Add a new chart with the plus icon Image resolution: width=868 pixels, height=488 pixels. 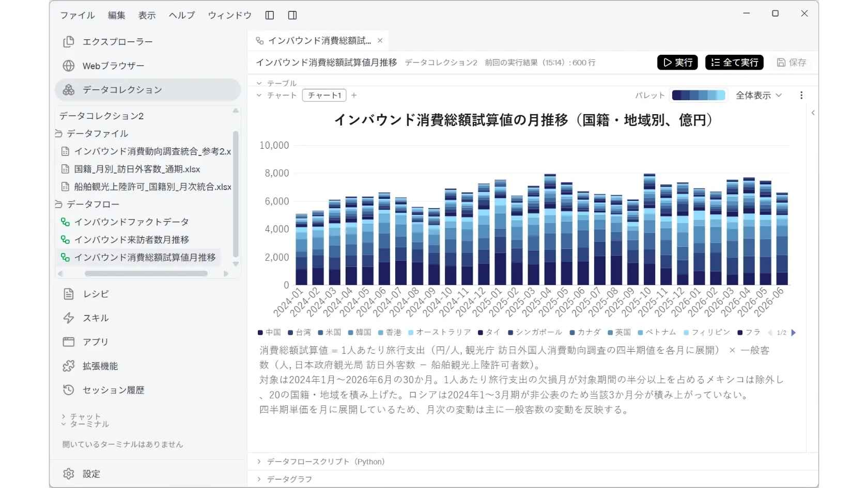click(x=354, y=96)
